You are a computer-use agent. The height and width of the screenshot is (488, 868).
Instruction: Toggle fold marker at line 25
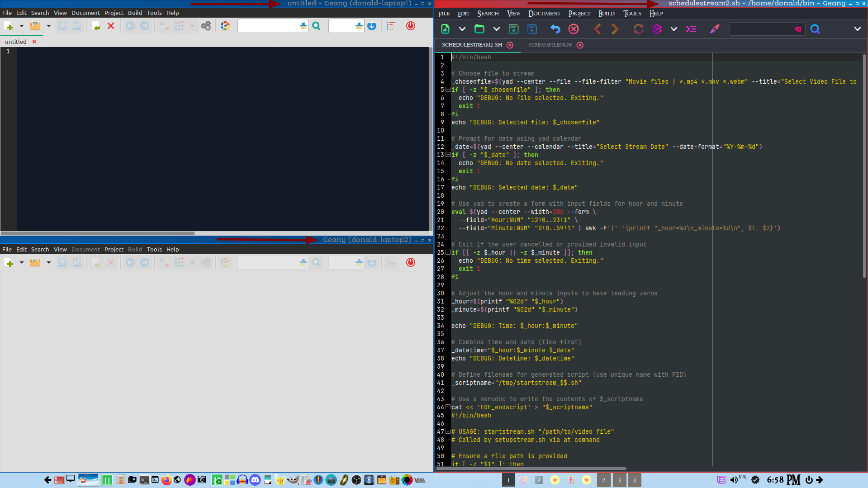[x=448, y=253]
